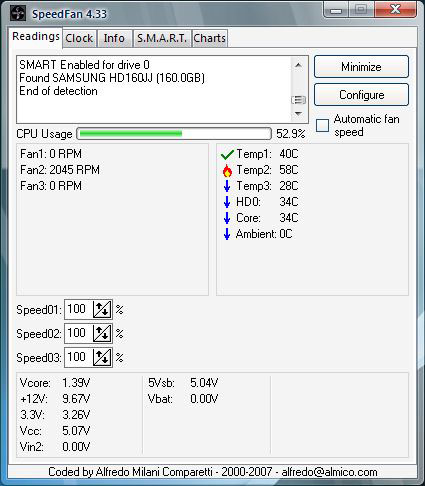The width and height of the screenshot is (425, 486).
Task: Switch to the Readings tab
Action: click(36, 36)
